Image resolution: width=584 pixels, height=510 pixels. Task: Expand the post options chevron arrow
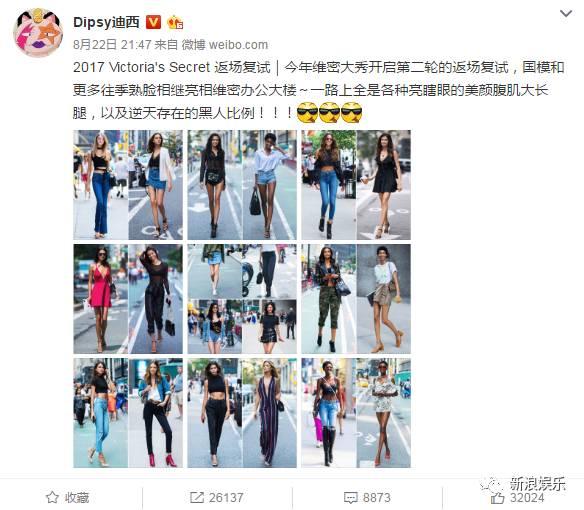pos(566,14)
